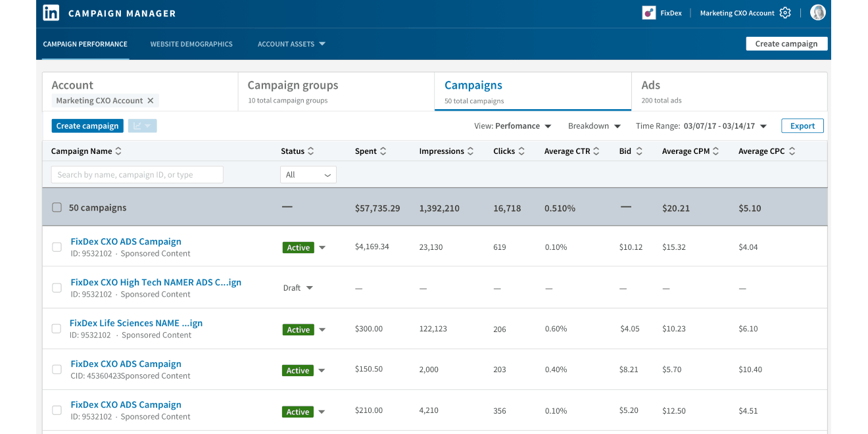Open FixDex CXO ADS Campaign with CID 45360423
Image resolution: width=868 pixels, height=434 pixels.
(x=126, y=364)
